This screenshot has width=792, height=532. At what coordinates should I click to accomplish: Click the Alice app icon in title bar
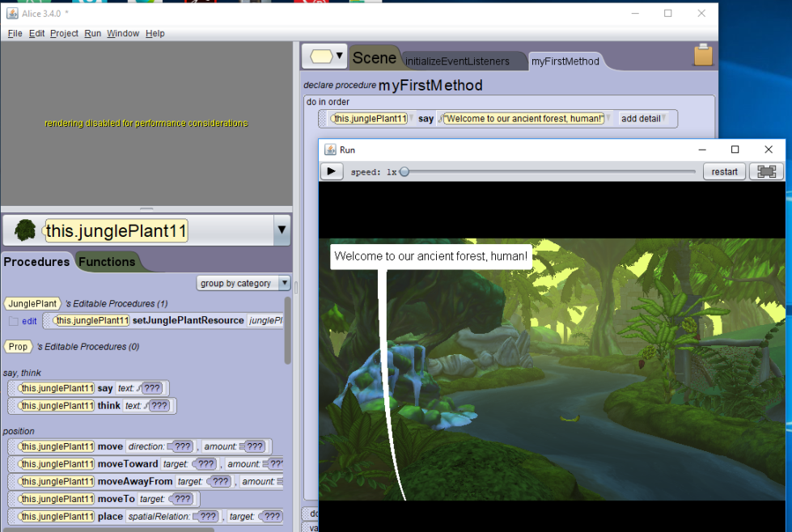tap(12, 13)
